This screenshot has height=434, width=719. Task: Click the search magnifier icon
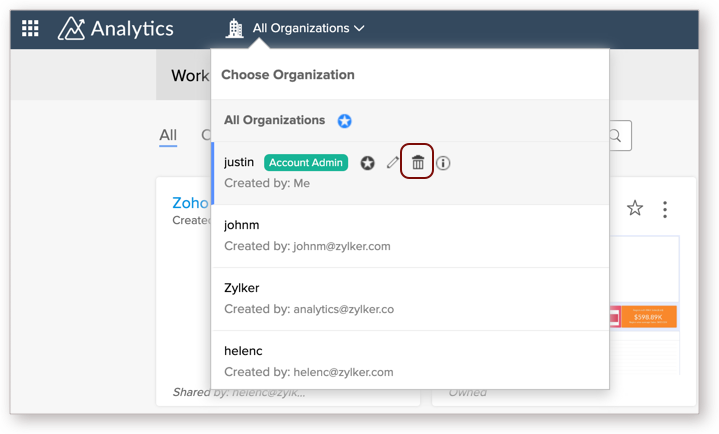pyautogui.click(x=615, y=135)
